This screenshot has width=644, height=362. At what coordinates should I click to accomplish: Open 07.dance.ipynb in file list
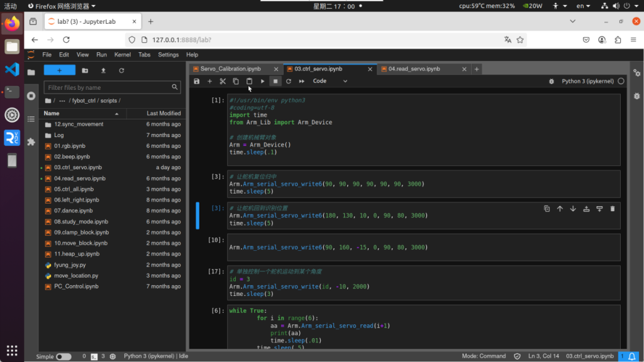73,211
